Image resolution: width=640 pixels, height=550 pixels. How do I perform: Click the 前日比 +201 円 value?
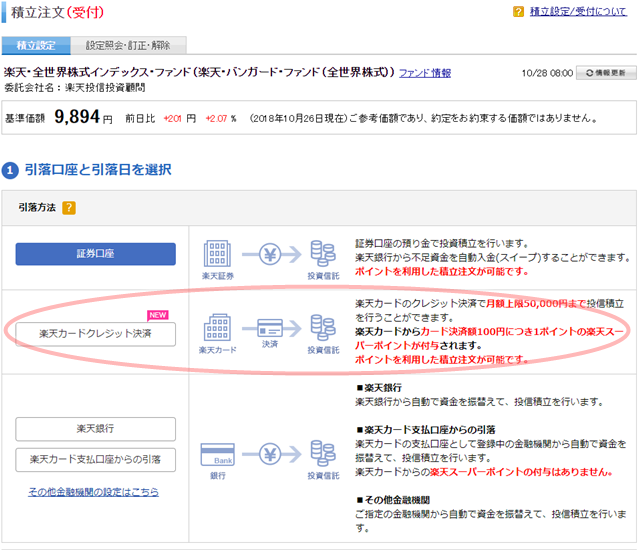pyautogui.click(x=180, y=119)
